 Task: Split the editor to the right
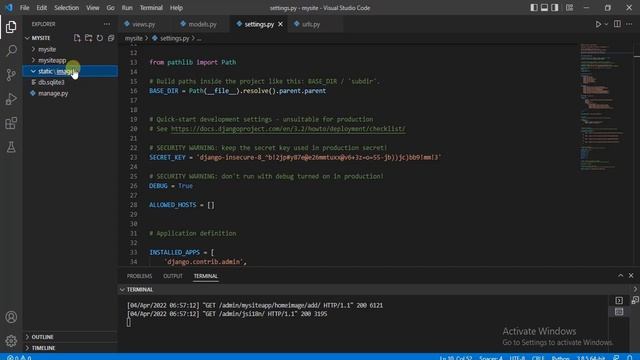point(617,24)
